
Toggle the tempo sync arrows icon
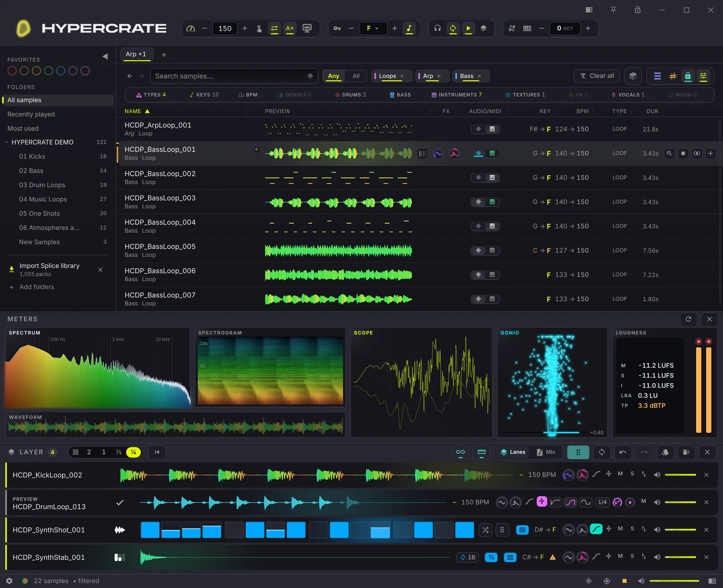(x=274, y=28)
